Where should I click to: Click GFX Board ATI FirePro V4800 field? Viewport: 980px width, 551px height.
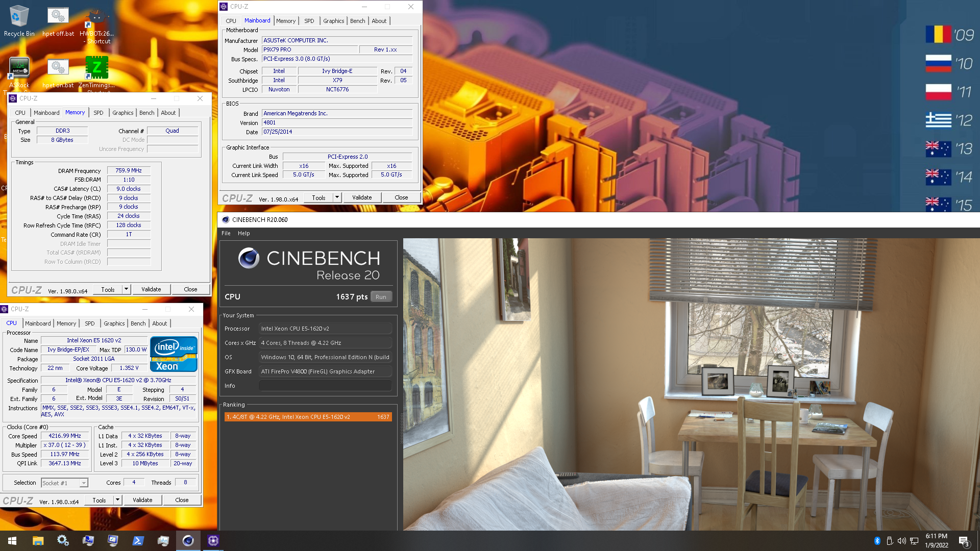tap(325, 371)
